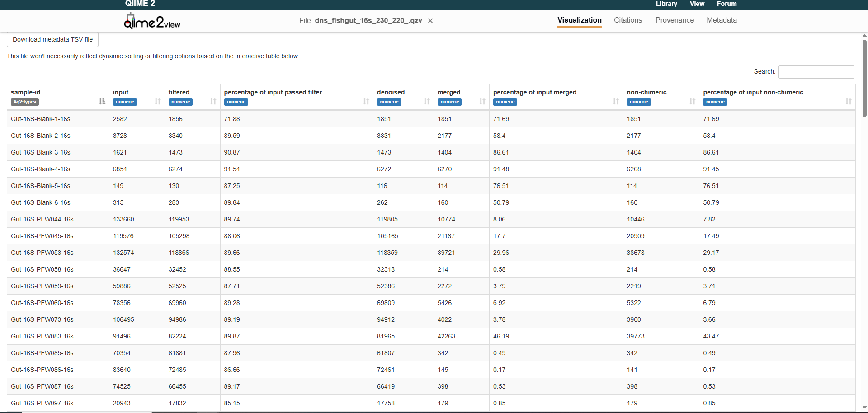Sort by merged column sort icon
Viewport: 868px width, 413px height.
point(482,101)
